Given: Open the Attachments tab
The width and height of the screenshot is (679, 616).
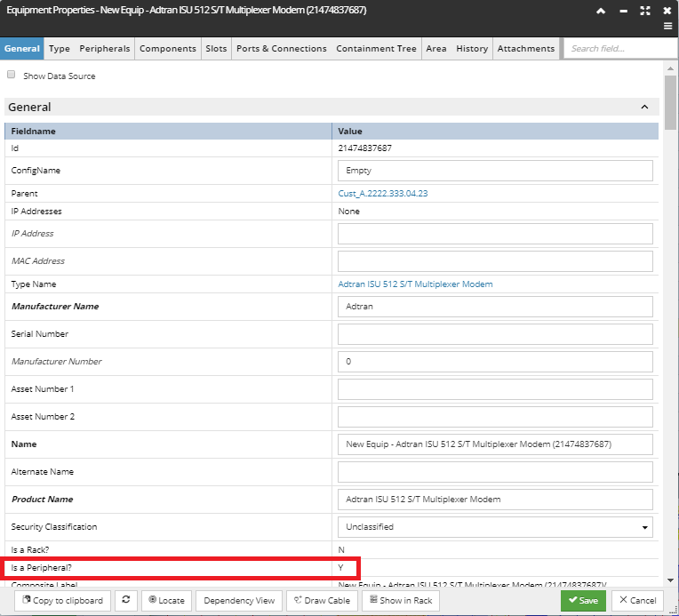Looking at the screenshot, I should pos(526,49).
